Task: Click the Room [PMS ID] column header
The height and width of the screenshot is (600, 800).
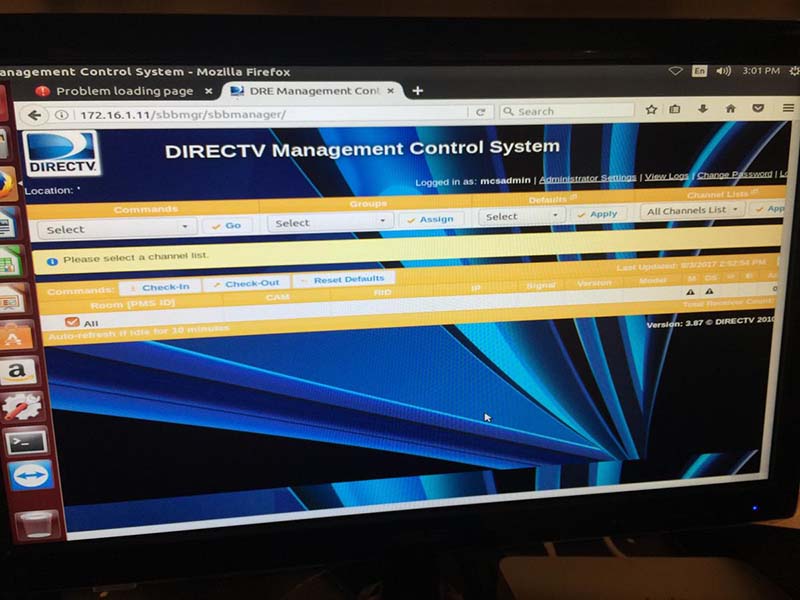Action: [x=133, y=304]
